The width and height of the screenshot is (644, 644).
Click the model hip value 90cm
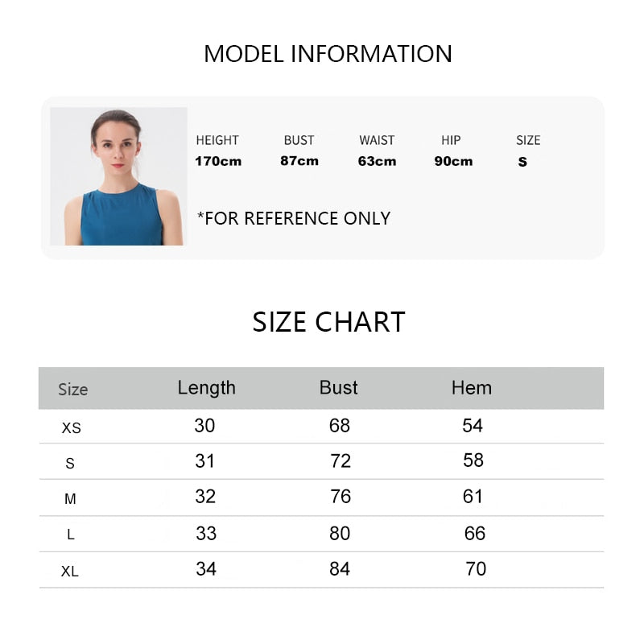(453, 161)
